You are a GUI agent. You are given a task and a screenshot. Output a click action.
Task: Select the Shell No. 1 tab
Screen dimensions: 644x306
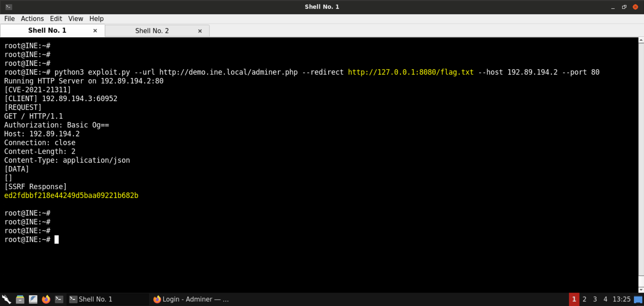click(47, 30)
